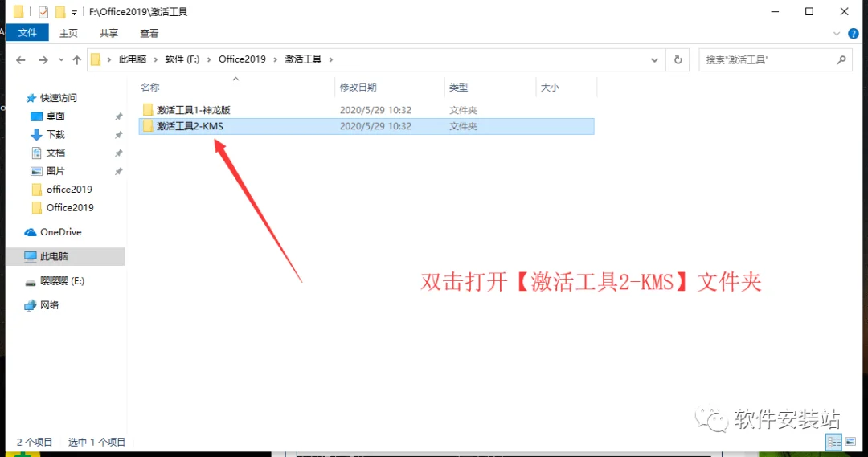Open capitalized Office2019 quick access folder

pos(70,207)
